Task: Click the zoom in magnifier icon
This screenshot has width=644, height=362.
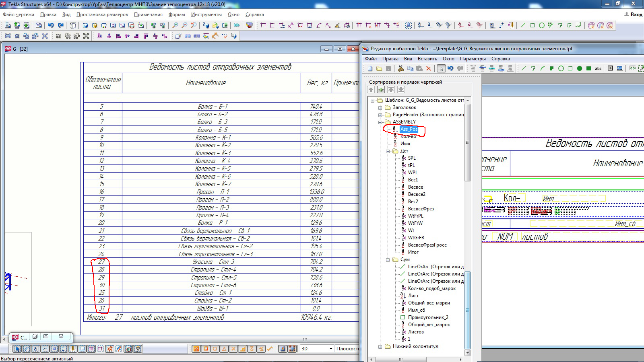Action: tap(175, 25)
